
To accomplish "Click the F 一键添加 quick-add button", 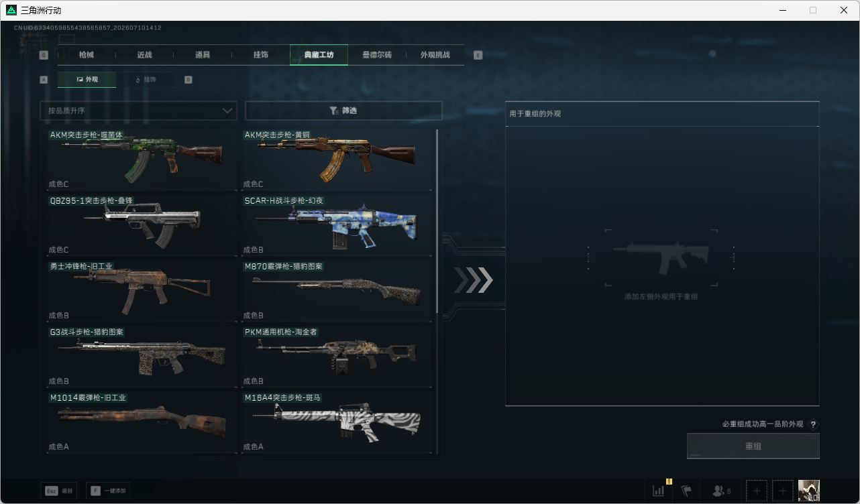I will click(x=108, y=491).
